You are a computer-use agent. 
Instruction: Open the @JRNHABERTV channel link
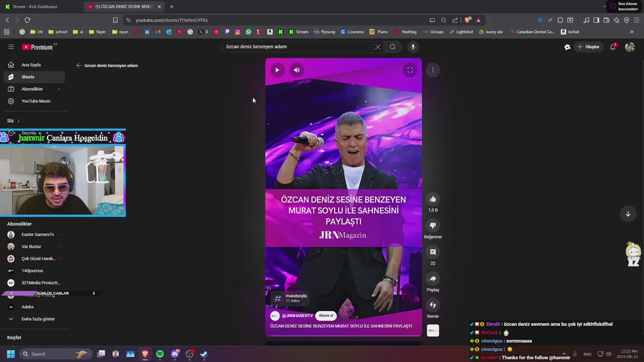[x=297, y=316]
